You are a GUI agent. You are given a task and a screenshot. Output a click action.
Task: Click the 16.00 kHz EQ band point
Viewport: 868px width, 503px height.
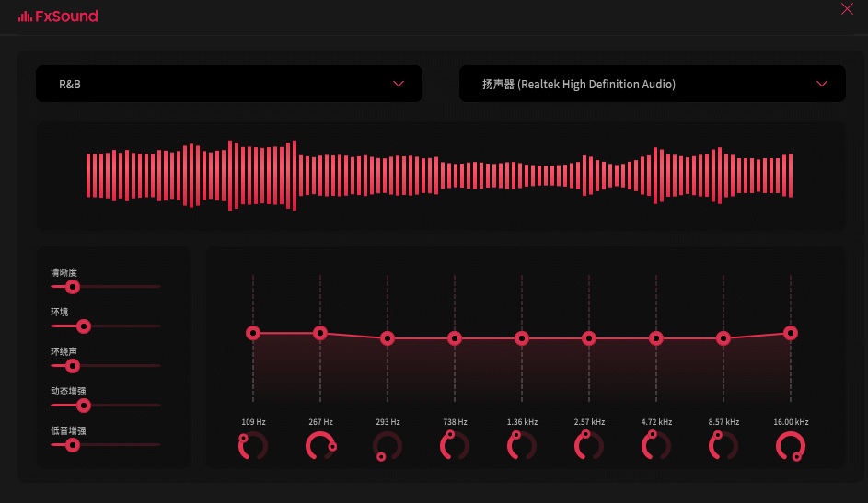(x=791, y=333)
